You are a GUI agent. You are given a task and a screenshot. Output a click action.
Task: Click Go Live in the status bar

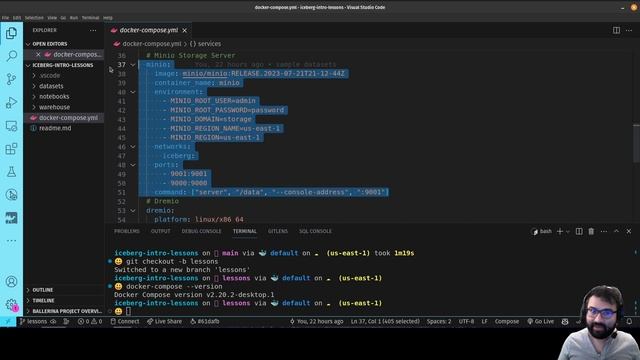pos(540,322)
